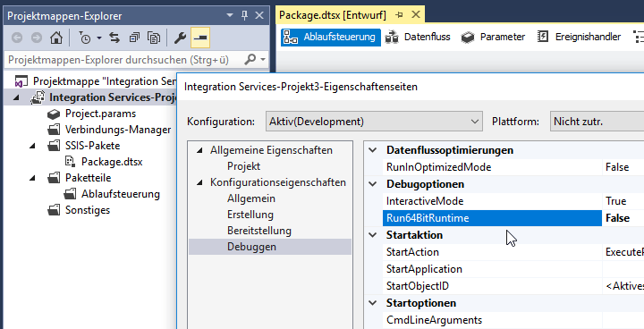Collapse the Debugoptionen property group
644x329 pixels.
372,184
